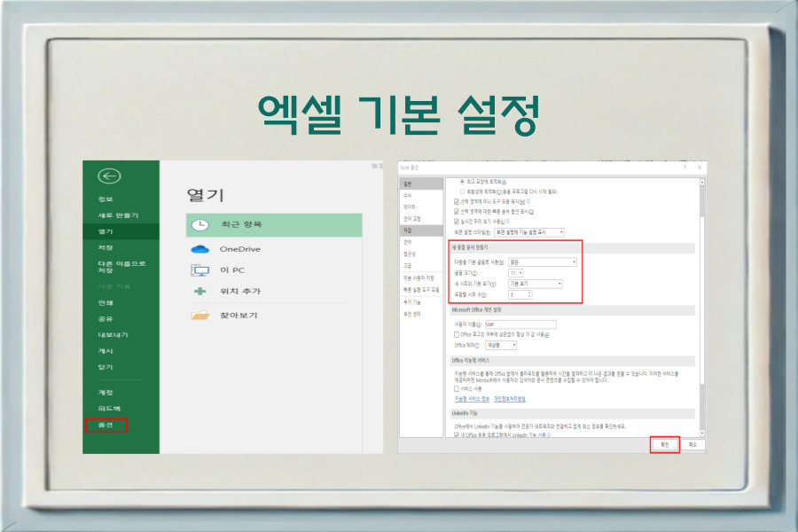Screen dimensions: 798x532
Task: Toggle the LinkedIn 기능 사용 checkbox
Action: [x=457, y=435]
